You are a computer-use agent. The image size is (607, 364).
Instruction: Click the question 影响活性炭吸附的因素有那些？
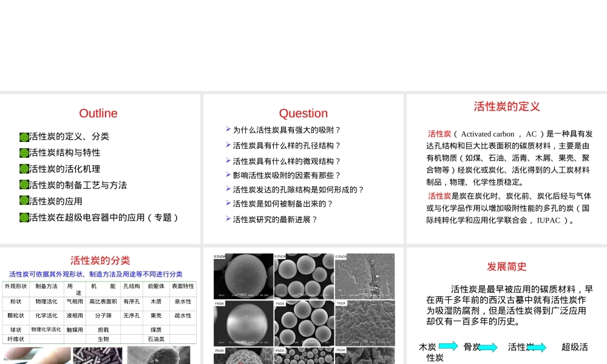click(x=287, y=175)
